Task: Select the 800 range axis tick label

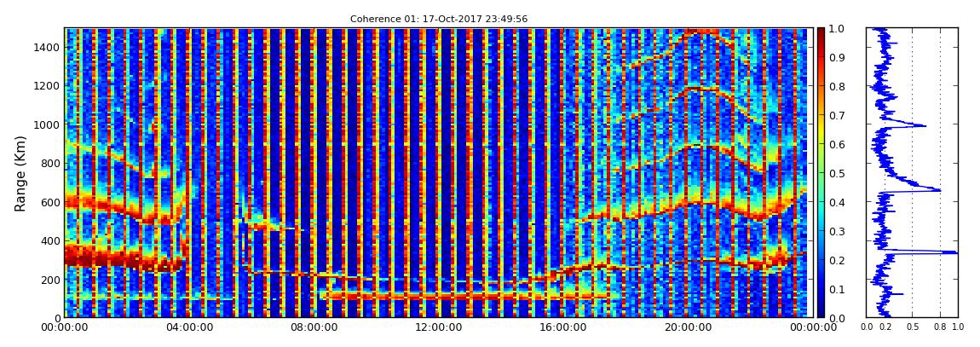Action: 50,163
